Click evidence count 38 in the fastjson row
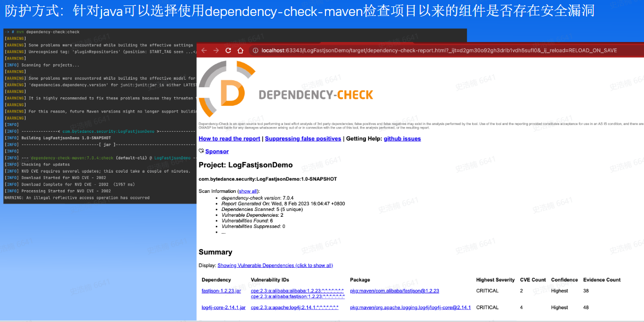644x322 pixels. 586,291
